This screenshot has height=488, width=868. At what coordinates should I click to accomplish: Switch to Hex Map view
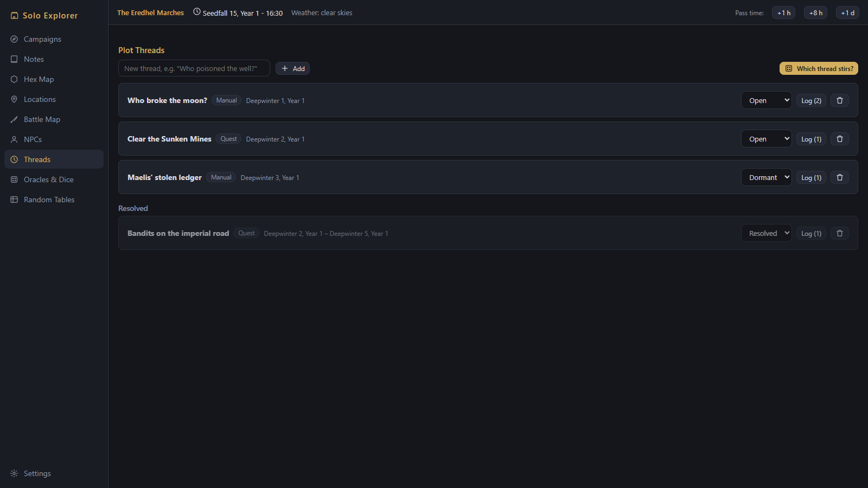pyautogui.click(x=54, y=79)
